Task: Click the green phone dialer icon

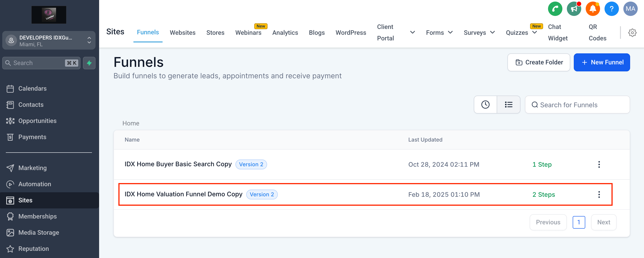Action: (555, 9)
